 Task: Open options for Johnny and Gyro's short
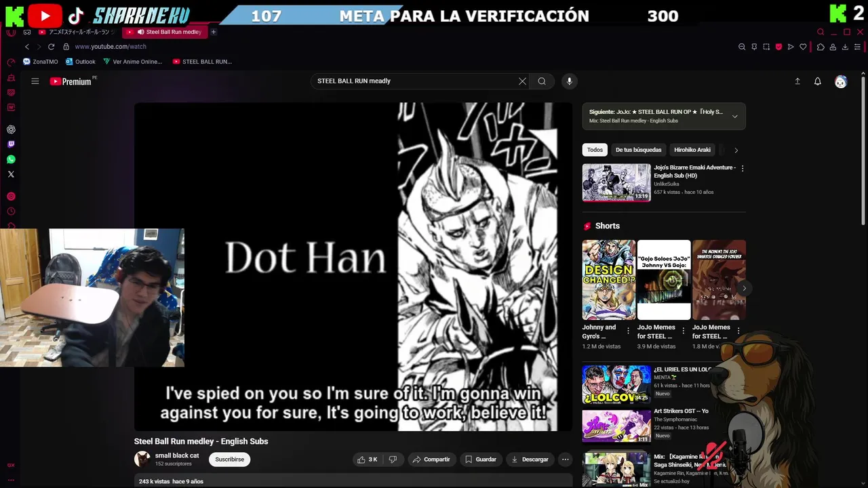[628, 331]
